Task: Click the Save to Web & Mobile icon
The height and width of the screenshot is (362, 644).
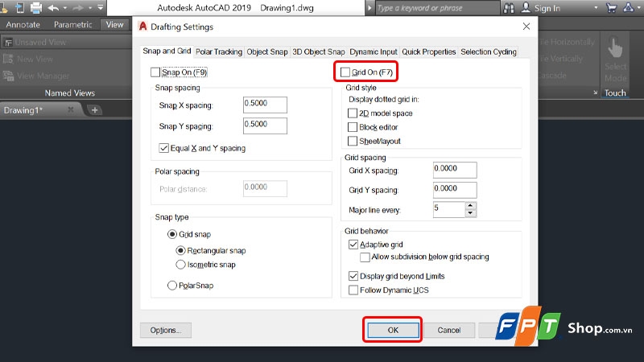Action: (19, 7)
